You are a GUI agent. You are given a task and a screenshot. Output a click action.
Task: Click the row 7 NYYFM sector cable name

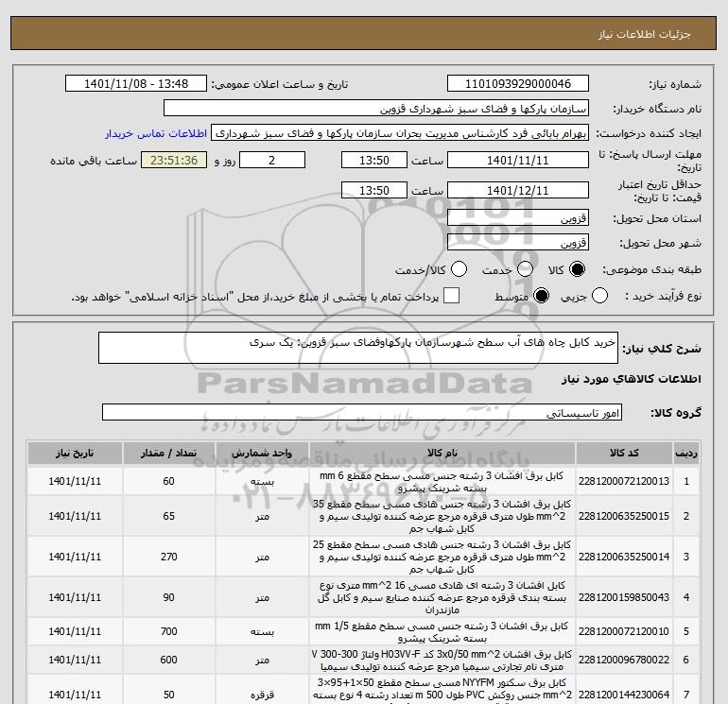click(x=442, y=689)
